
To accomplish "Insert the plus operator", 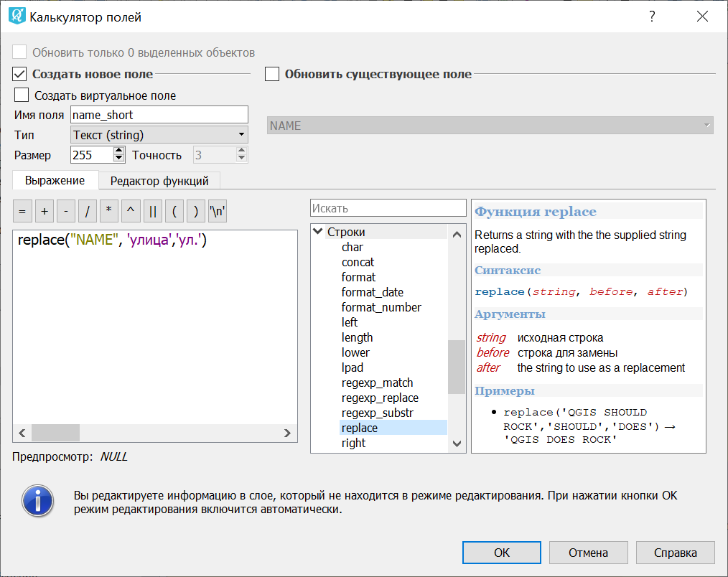I will [45, 212].
